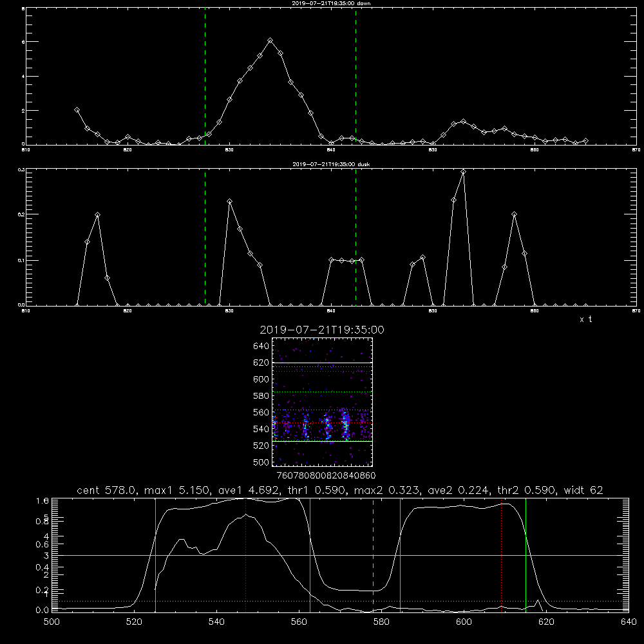The width and height of the screenshot is (644, 644).
Task: Click the 600 label on bottom plot x-axis
Action: click(464, 622)
